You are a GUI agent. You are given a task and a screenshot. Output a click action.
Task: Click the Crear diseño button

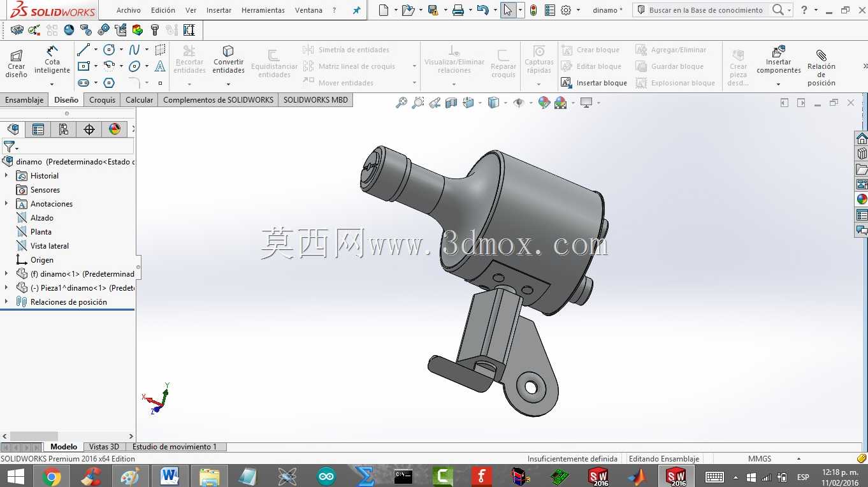coord(17,63)
